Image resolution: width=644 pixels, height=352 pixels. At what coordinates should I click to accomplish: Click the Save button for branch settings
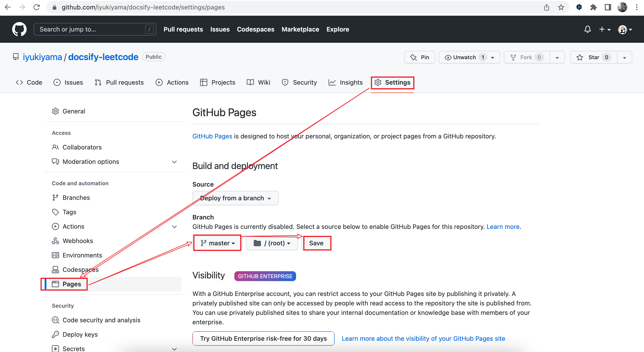[x=317, y=243]
